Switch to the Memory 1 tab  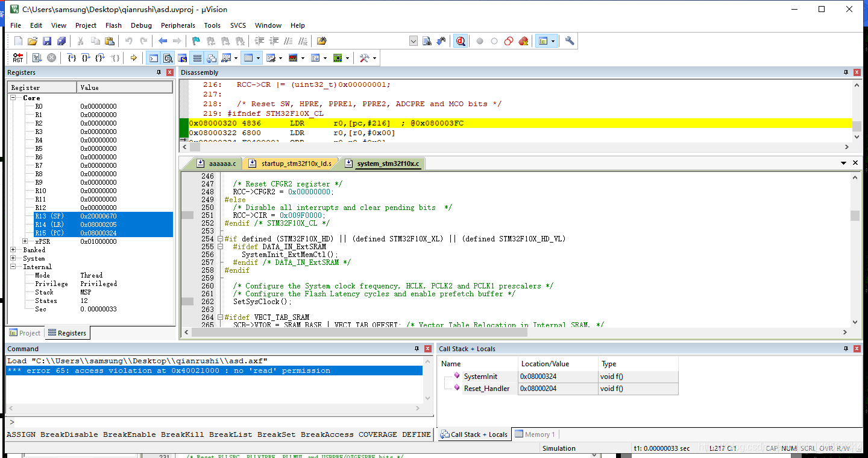(535, 434)
